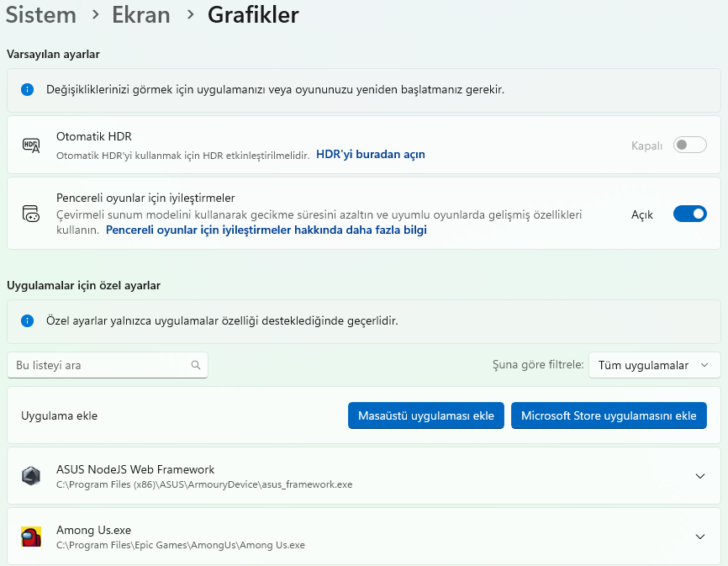This screenshot has width=728, height=566.
Task: Expand the Among Us.exe entry
Action: pyautogui.click(x=700, y=537)
